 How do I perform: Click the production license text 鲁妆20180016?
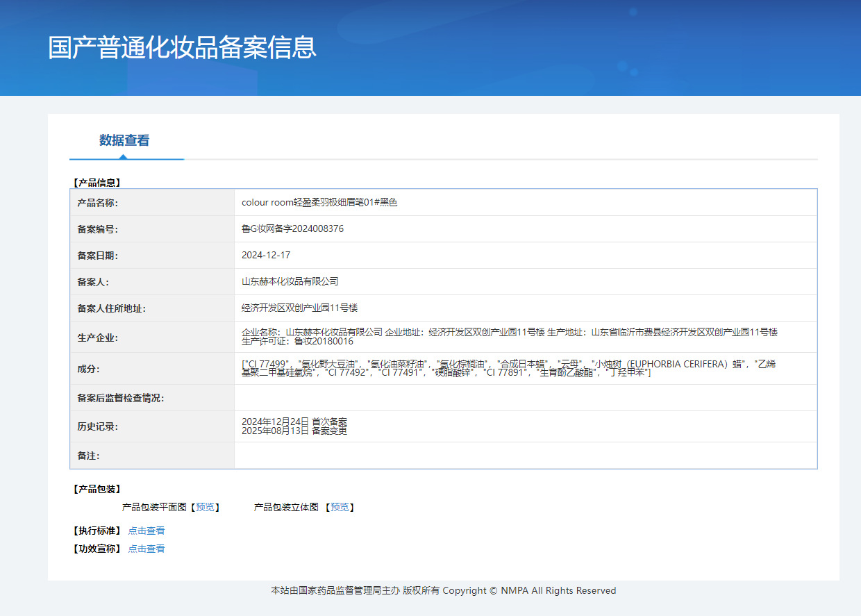tap(324, 342)
